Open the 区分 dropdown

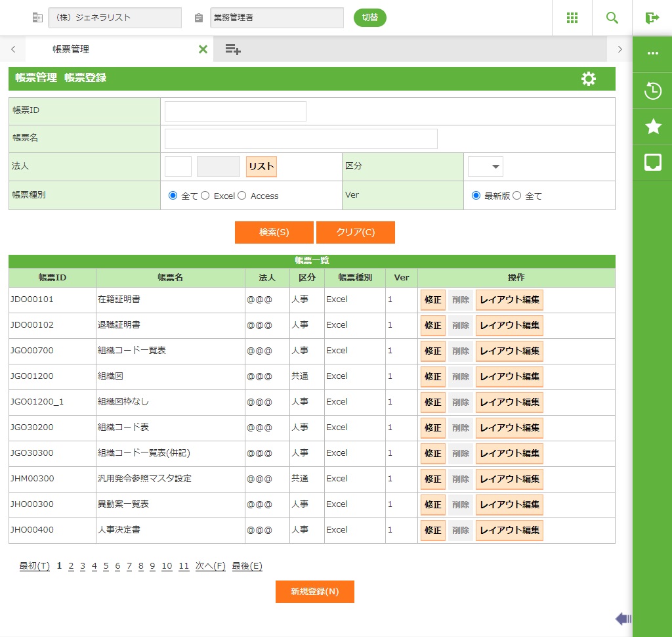pyautogui.click(x=486, y=167)
